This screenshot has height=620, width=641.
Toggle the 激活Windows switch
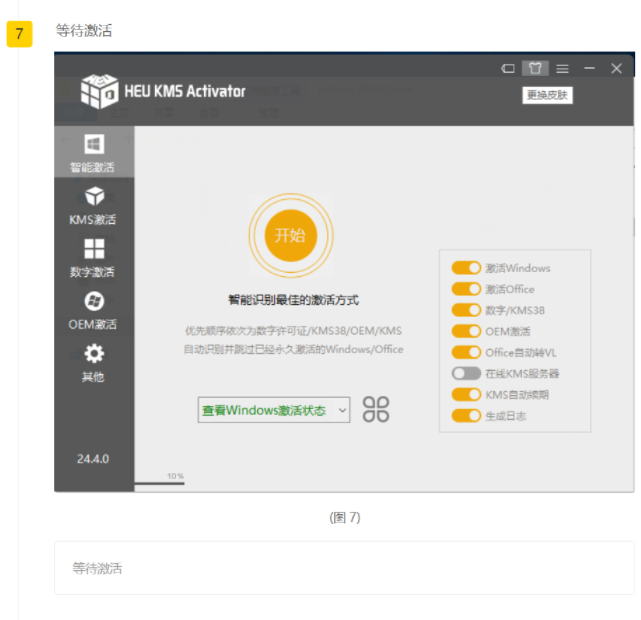[x=466, y=268]
